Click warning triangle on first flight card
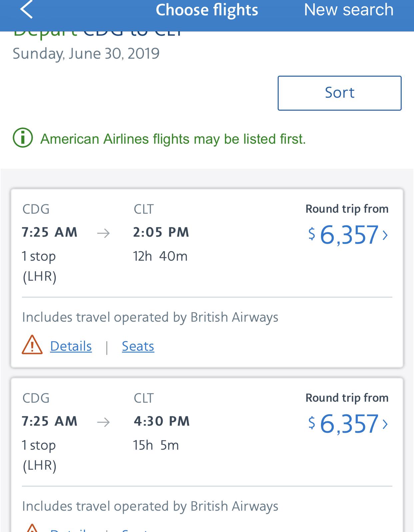The image size is (414, 532). [x=32, y=345]
